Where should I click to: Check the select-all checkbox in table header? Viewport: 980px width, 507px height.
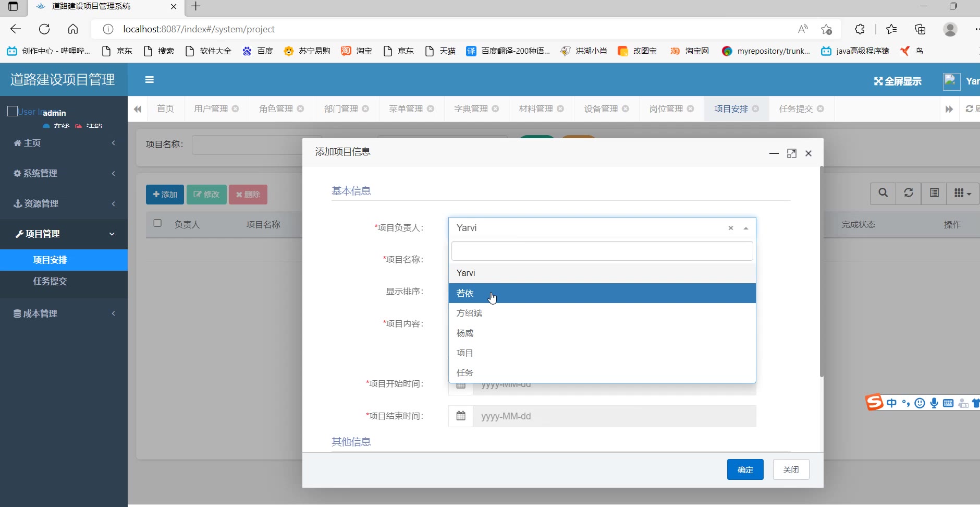click(x=157, y=223)
